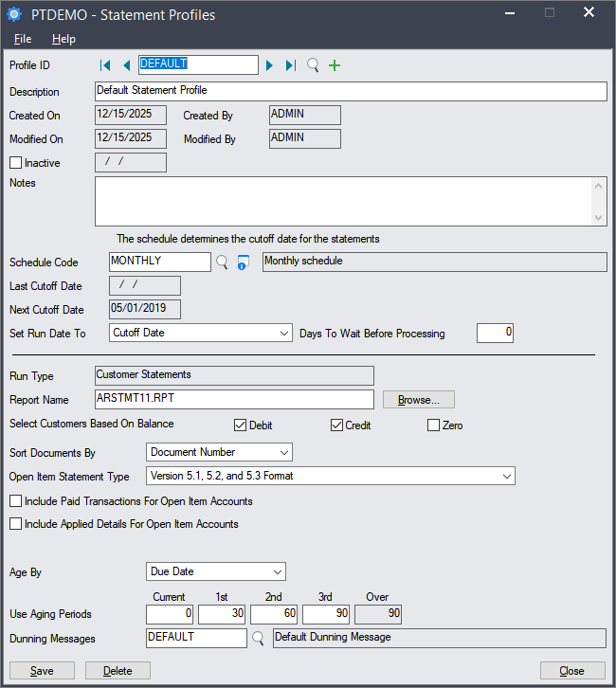Open the File menu
Image resolution: width=616 pixels, height=688 pixels.
click(23, 39)
